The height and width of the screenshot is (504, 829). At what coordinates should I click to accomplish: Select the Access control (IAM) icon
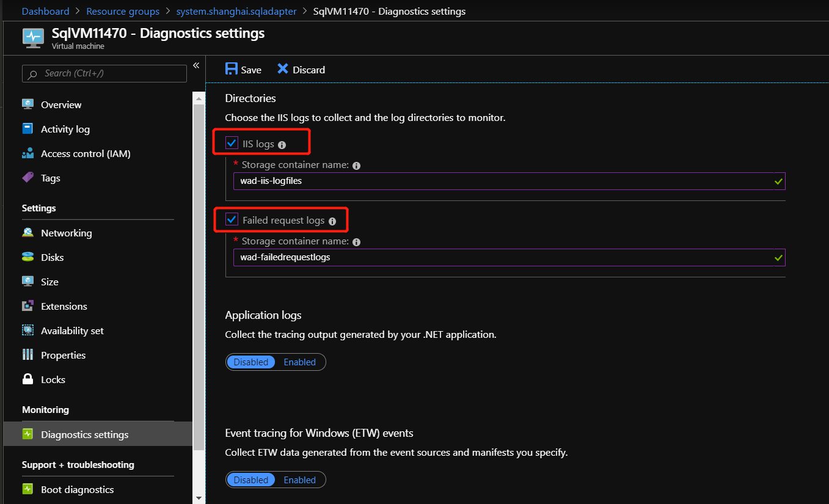tap(28, 153)
